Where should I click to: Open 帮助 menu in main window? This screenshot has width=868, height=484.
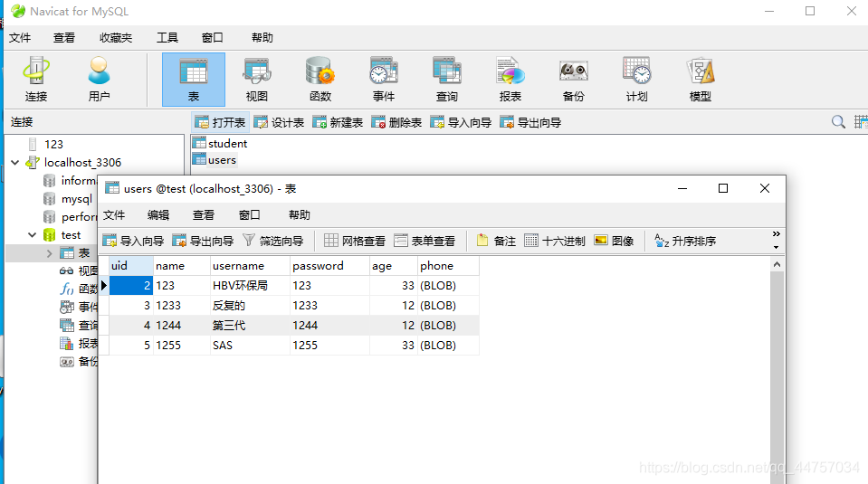click(x=262, y=38)
